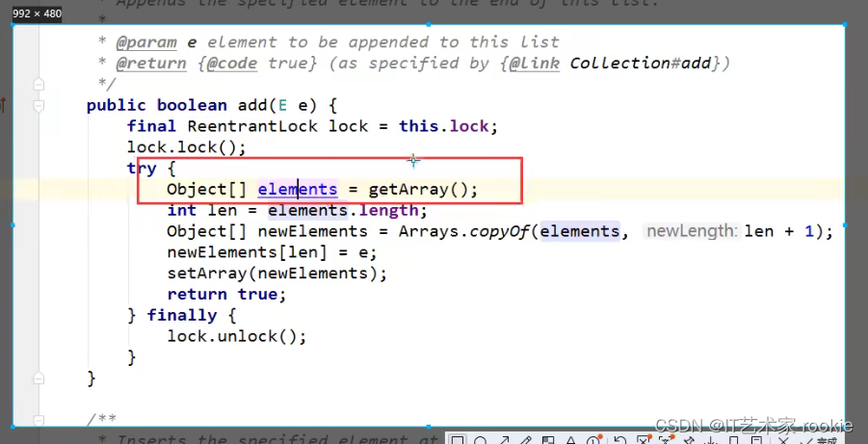This screenshot has width=868, height=444.
Task: Select the mosaic blur tool
Action: pos(547,441)
